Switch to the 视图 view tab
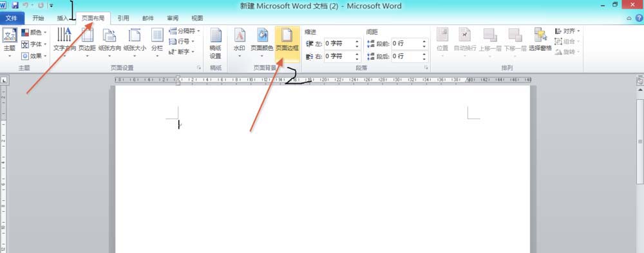The height and width of the screenshot is (253, 644). tap(197, 18)
